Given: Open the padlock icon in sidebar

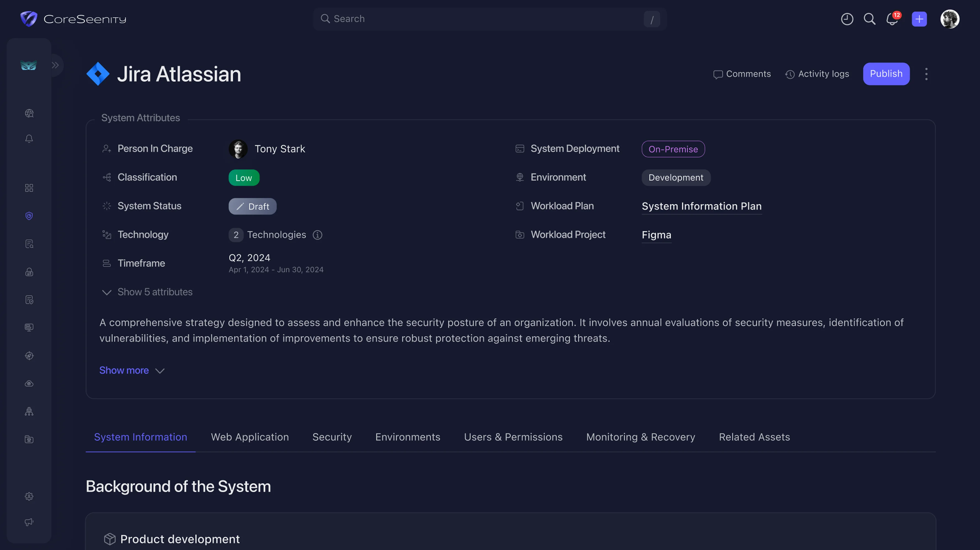Looking at the screenshot, I should [x=29, y=272].
